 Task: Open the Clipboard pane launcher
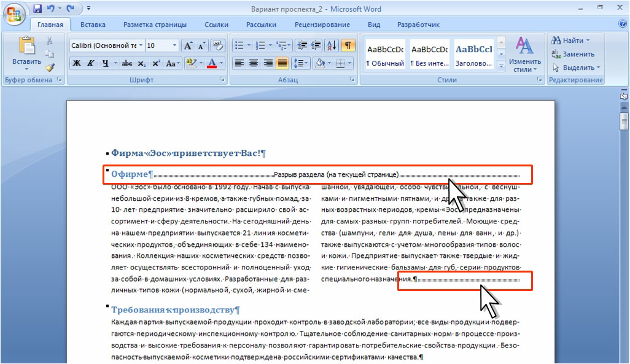[x=60, y=80]
